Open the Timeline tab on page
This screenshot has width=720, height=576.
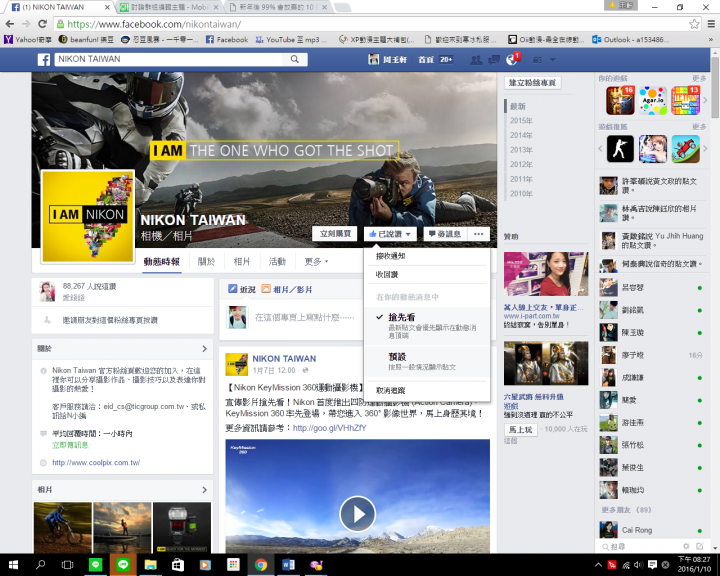(x=162, y=261)
